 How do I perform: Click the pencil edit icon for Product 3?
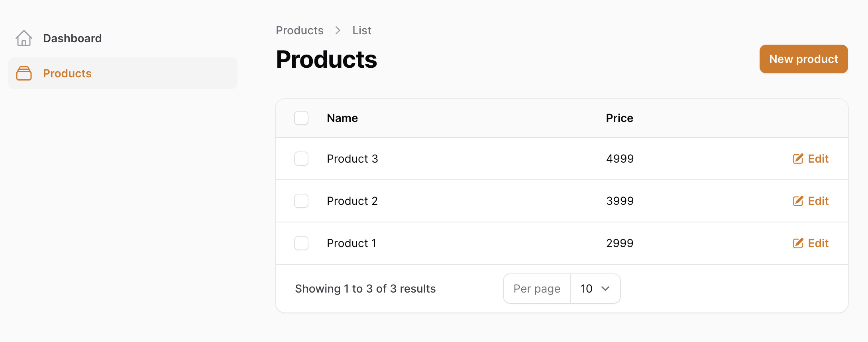click(798, 159)
